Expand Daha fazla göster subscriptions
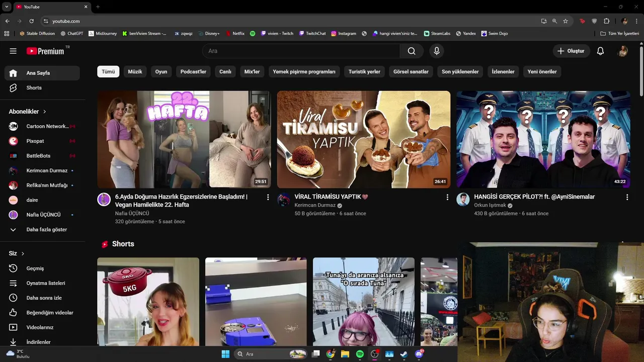 (42, 229)
